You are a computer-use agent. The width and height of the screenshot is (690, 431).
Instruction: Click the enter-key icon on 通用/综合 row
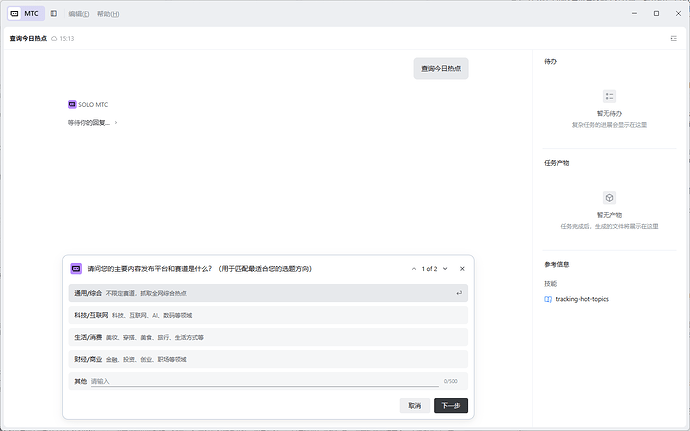pyautogui.click(x=459, y=293)
